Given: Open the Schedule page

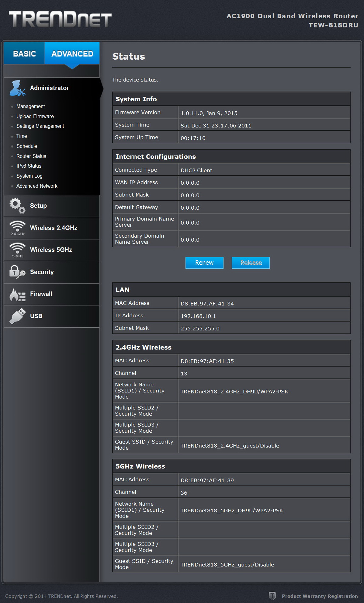Looking at the screenshot, I should tap(27, 146).
